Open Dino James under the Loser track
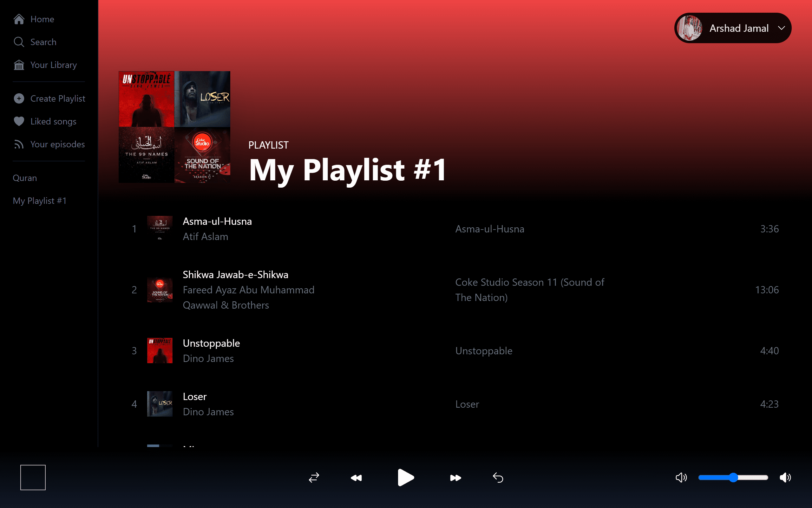Viewport: 812px width, 508px height. point(208,412)
